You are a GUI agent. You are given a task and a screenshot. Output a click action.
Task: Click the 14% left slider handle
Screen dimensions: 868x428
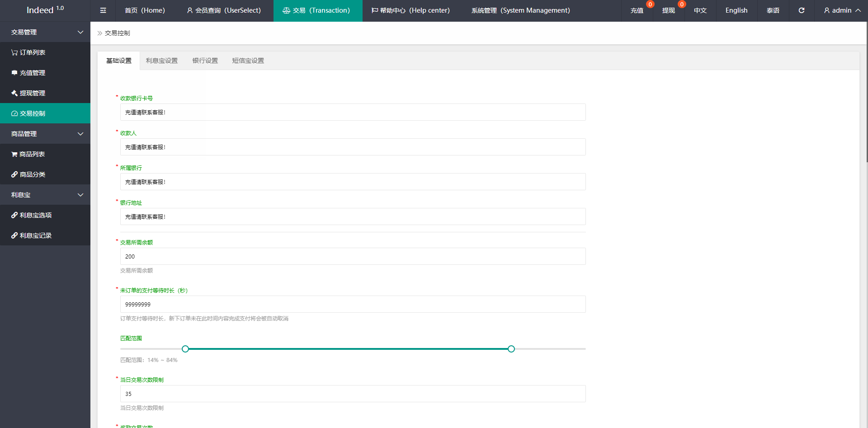(x=185, y=349)
